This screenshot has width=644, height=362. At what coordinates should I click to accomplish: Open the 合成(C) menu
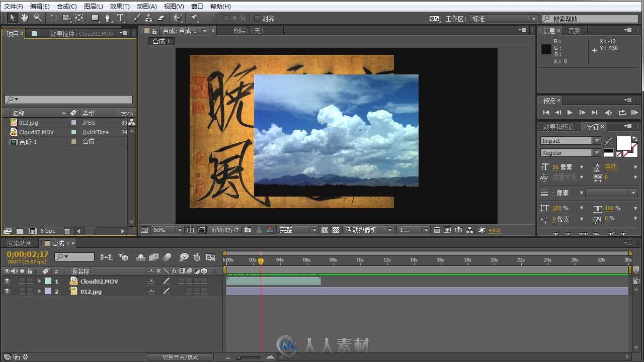coord(67,7)
